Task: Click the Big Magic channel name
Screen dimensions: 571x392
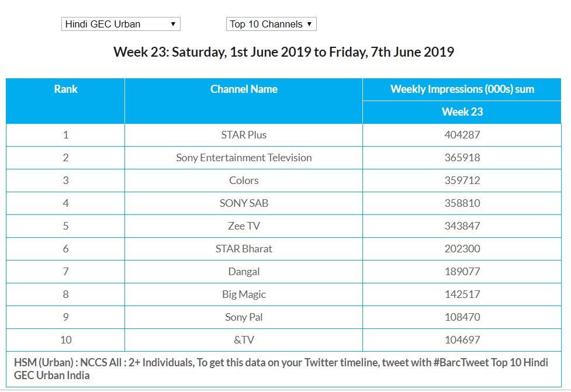Action: [x=244, y=294]
